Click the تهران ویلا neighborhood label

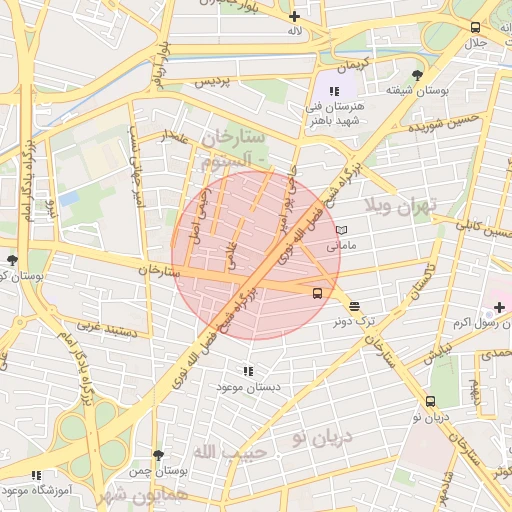coord(401,206)
